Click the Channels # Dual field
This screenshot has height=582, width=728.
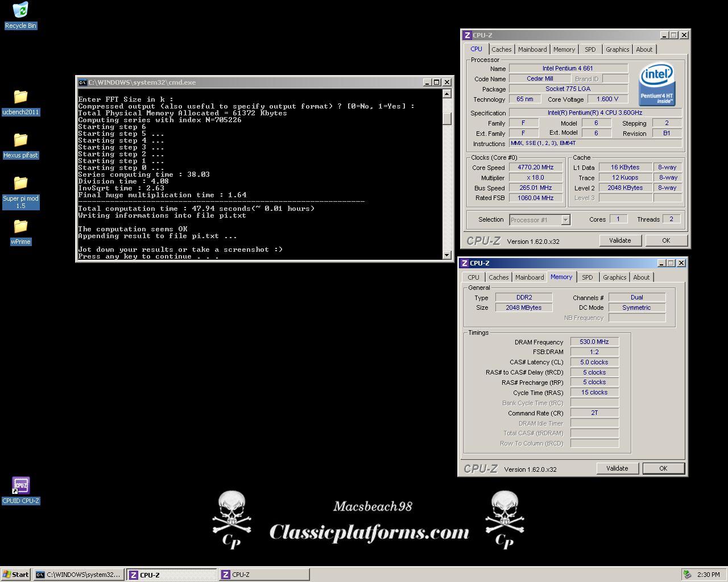tap(637, 297)
